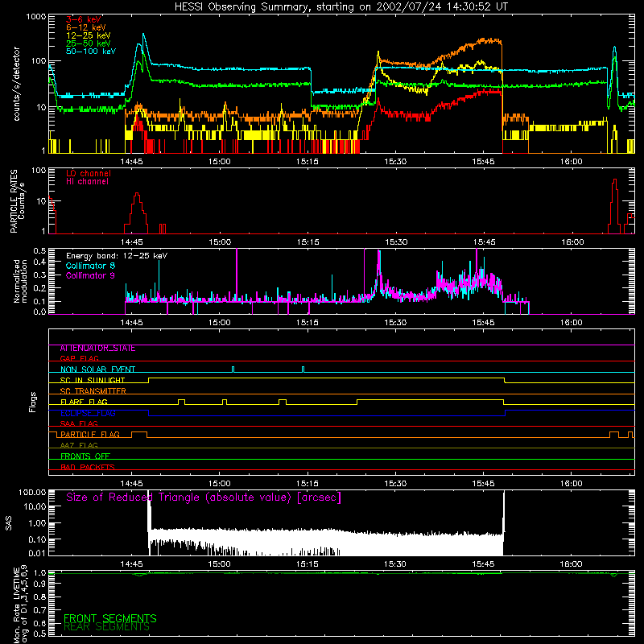Screen dimensions: 644x644
Task: Click the 'Size of Reduced Triangle' caption
Action: (204, 497)
